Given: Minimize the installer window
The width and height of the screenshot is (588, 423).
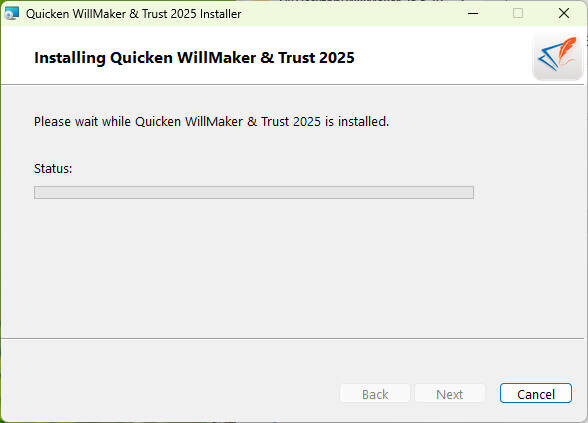Looking at the screenshot, I should (x=473, y=14).
